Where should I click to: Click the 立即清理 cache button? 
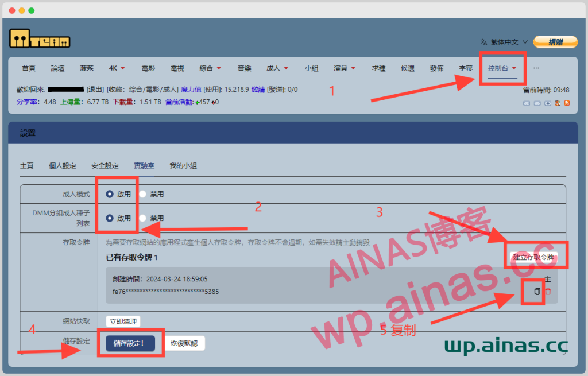[x=123, y=321]
